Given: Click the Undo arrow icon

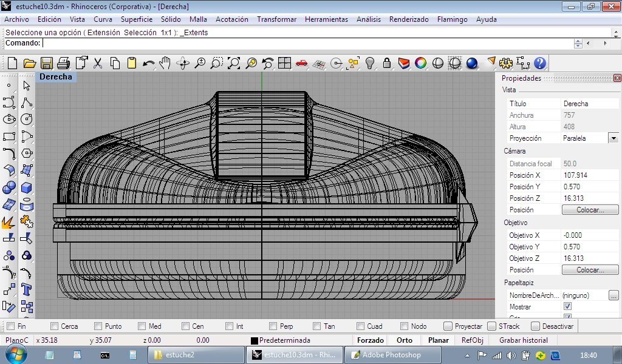Looking at the screenshot, I should 148,63.
